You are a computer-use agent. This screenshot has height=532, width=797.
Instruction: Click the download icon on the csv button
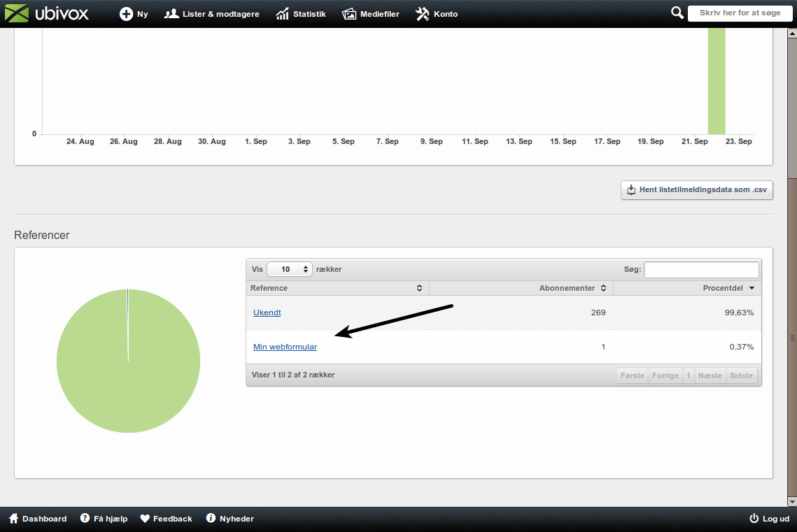pyautogui.click(x=631, y=190)
